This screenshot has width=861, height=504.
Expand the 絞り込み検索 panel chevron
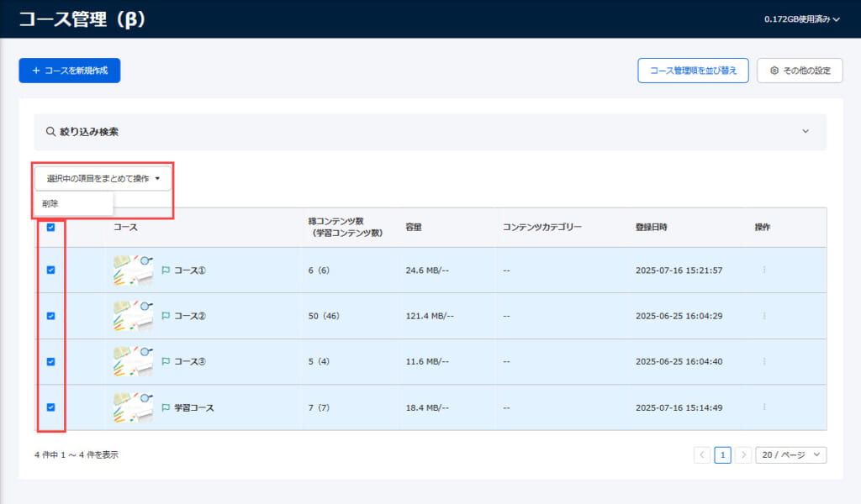[x=806, y=131]
